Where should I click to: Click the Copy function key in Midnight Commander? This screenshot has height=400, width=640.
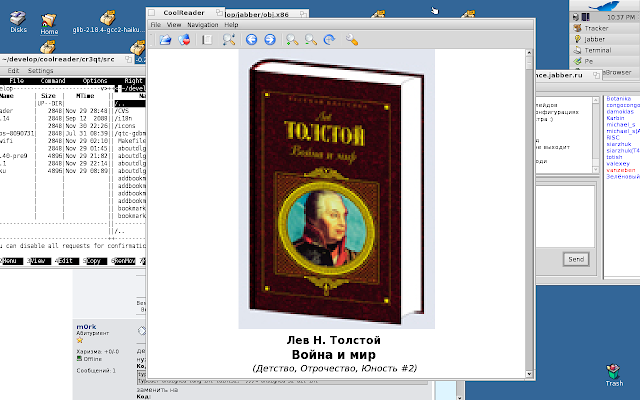click(96, 261)
